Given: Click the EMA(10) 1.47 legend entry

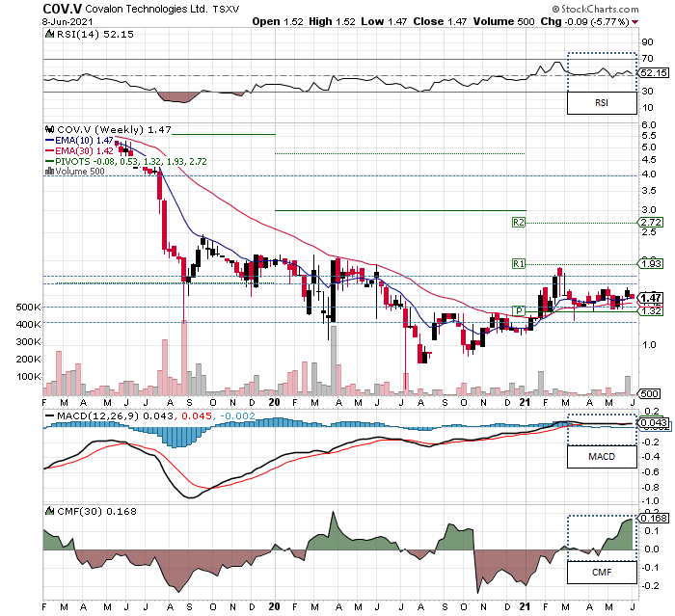Looking at the screenshot, I should click(84, 141).
